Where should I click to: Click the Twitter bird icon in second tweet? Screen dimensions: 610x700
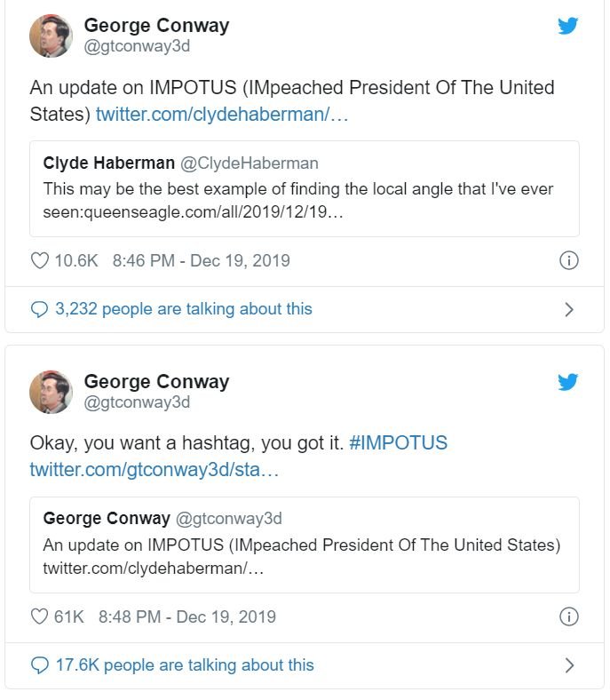pos(568,382)
